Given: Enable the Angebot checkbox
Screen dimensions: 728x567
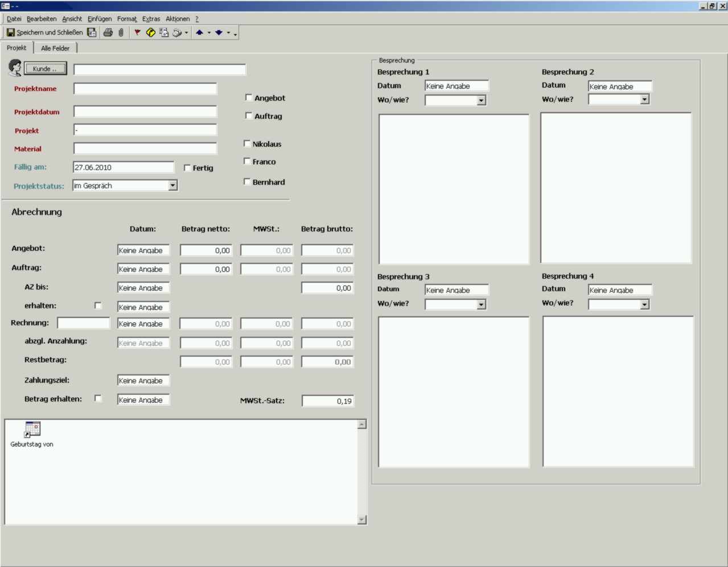Looking at the screenshot, I should tap(249, 98).
